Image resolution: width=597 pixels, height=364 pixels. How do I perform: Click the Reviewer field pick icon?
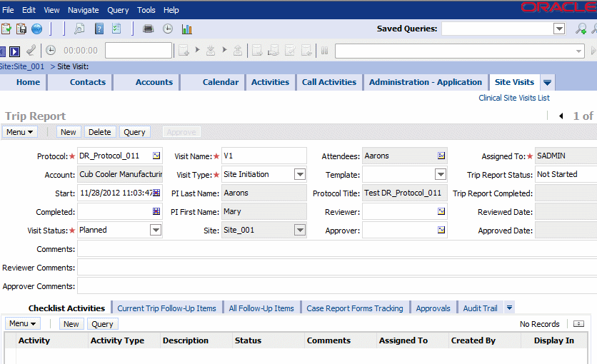441,211
